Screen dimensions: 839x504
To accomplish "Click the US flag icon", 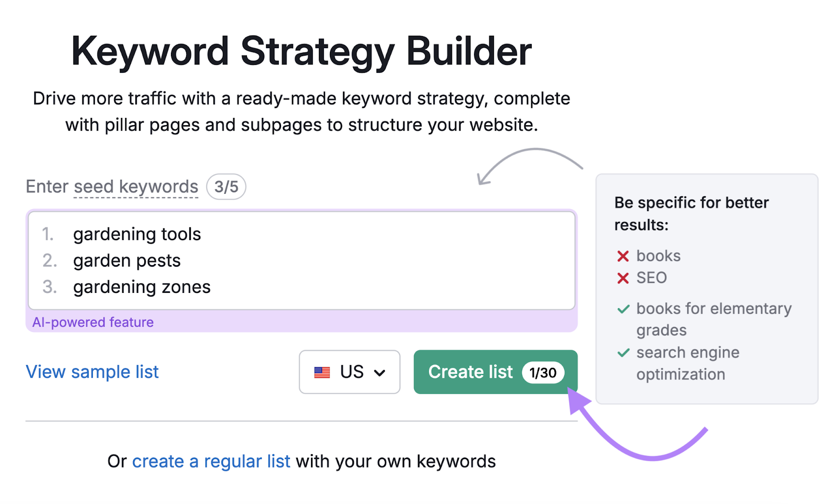I will tap(321, 372).
